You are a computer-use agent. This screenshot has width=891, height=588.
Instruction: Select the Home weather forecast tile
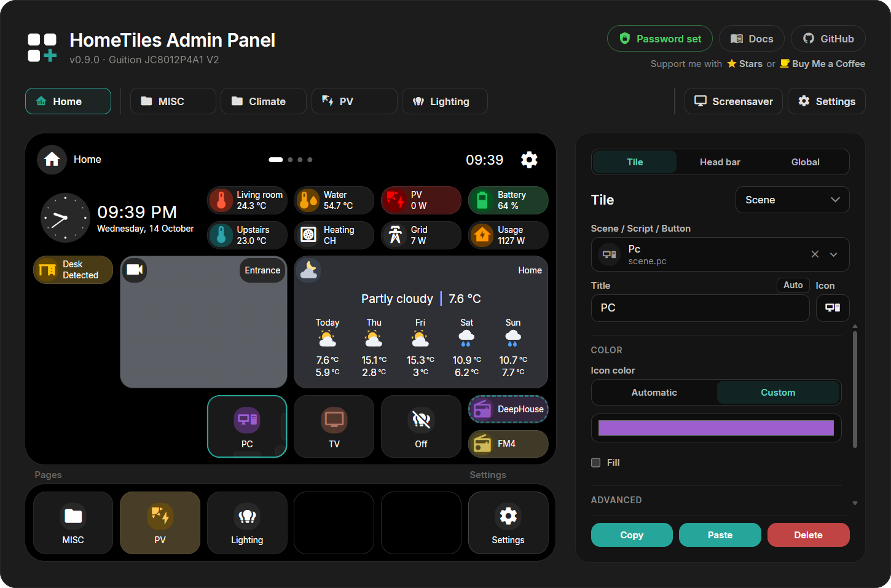(421, 322)
